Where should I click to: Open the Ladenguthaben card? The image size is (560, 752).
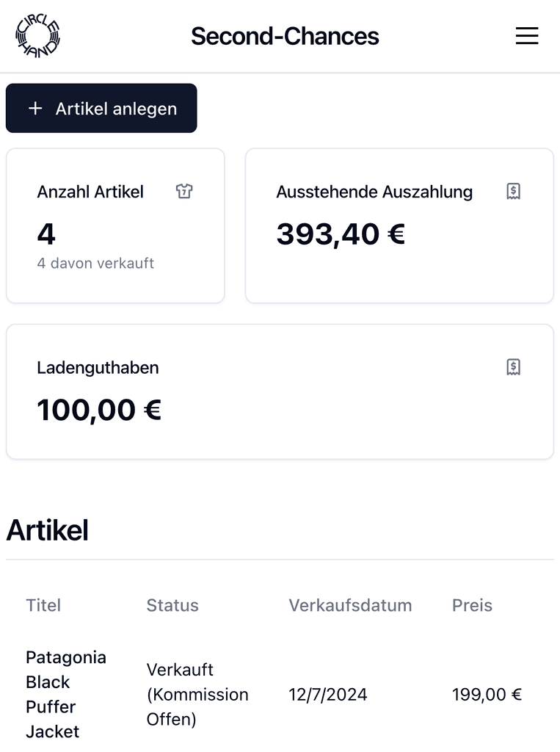click(x=280, y=391)
